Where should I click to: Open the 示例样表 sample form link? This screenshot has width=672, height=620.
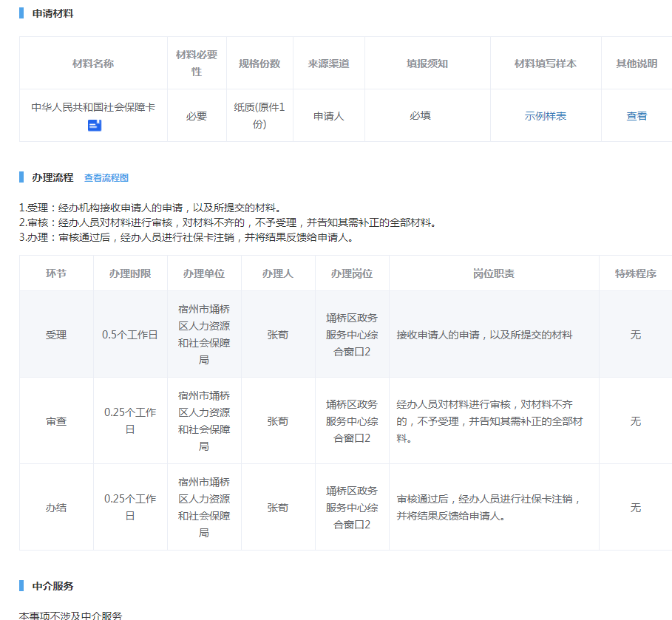pyautogui.click(x=546, y=116)
